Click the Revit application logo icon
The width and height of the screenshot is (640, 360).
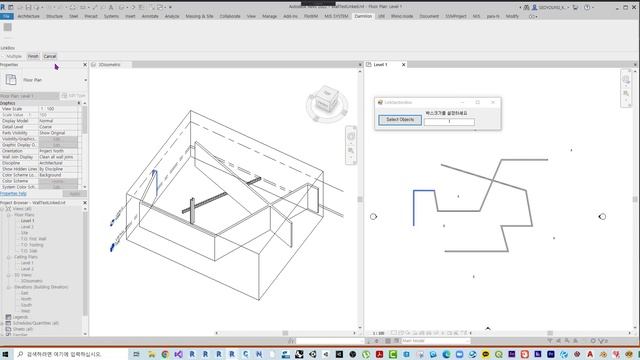[3, 7]
